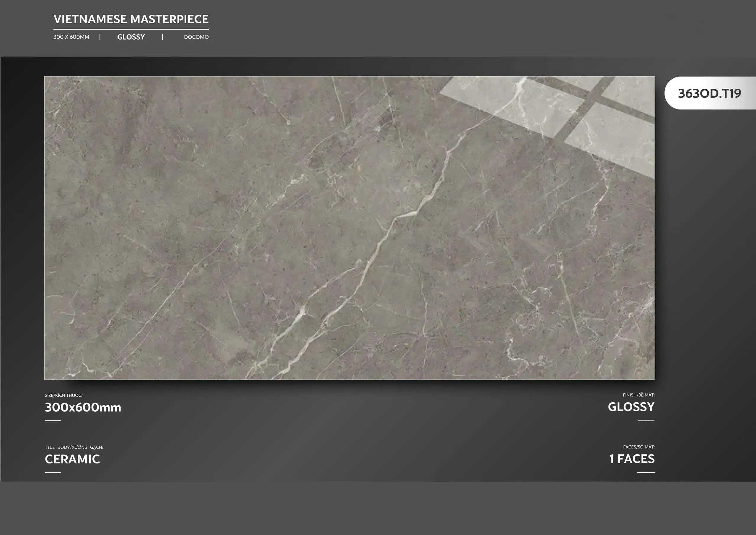The image size is (756, 535).
Task: Click the 'VIETNAMESE MASTERPIECE' heading
Action: pos(131,19)
